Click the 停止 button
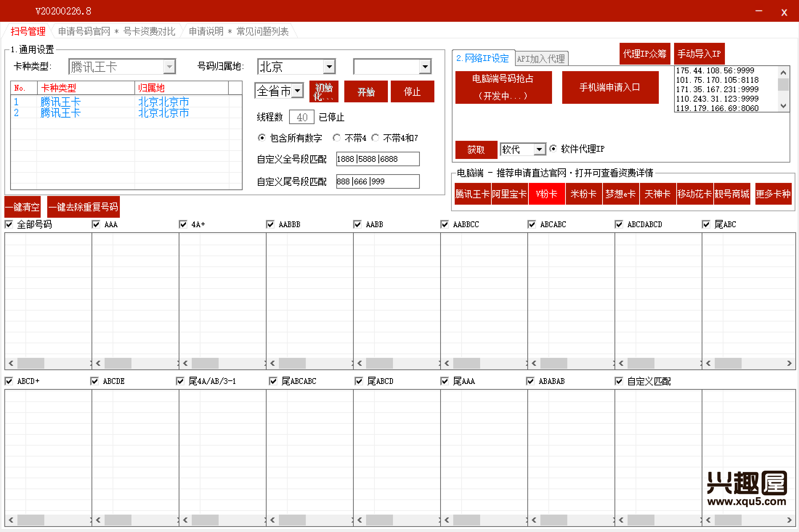Viewport: 799px width, 532px height. click(412, 91)
